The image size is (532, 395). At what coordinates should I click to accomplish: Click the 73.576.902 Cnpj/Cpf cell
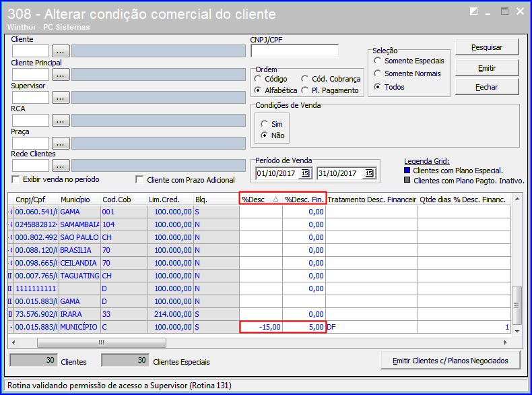36,314
